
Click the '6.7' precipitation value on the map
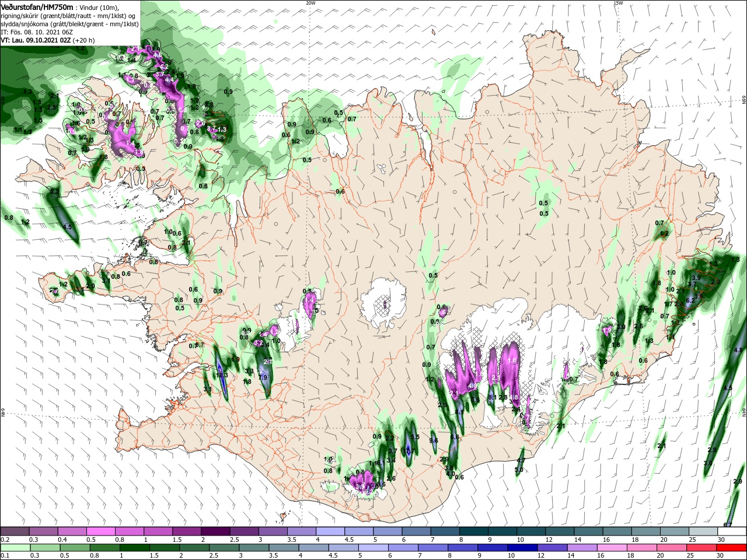728,525
